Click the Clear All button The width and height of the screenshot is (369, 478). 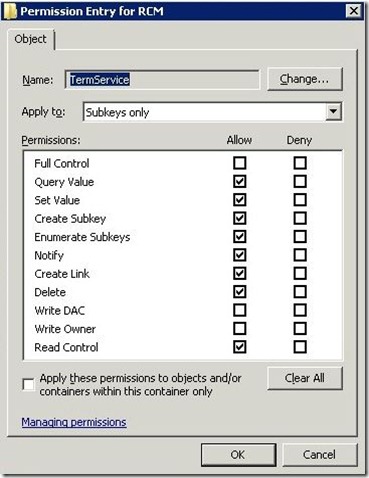(304, 378)
